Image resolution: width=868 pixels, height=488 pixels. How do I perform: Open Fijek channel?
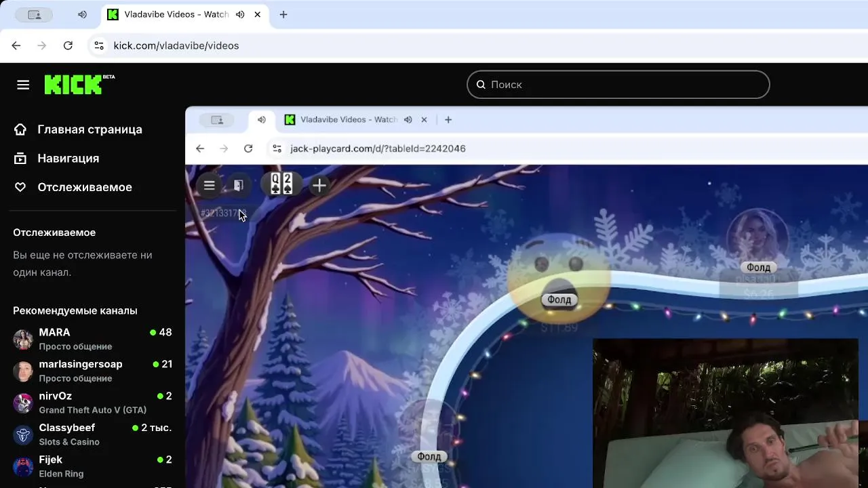pyautogui.click(x=92, y=466)
